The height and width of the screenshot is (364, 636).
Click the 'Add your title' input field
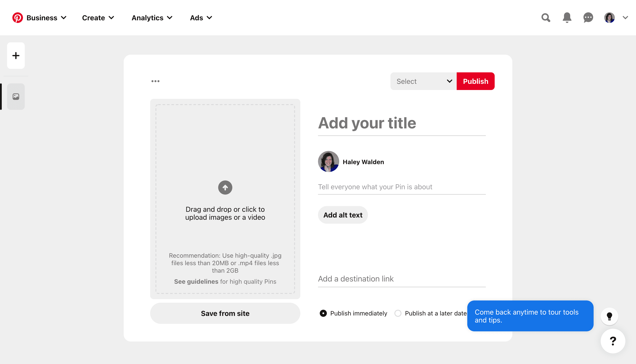click(402, 123)
